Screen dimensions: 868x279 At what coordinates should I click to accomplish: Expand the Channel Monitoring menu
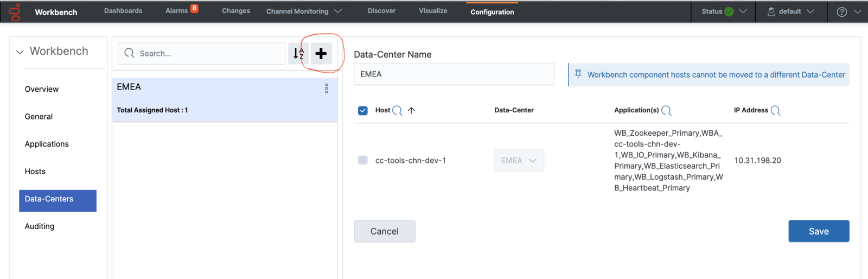click(303, 11)
